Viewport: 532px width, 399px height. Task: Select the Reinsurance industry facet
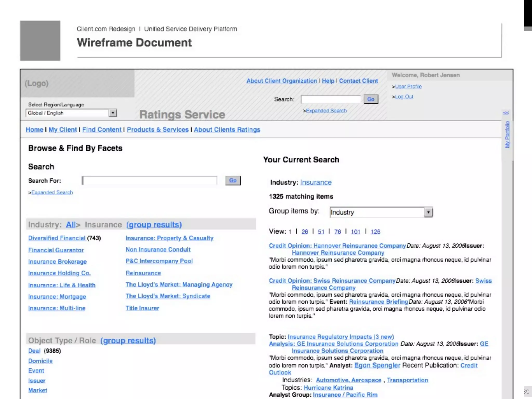point(143,273)
